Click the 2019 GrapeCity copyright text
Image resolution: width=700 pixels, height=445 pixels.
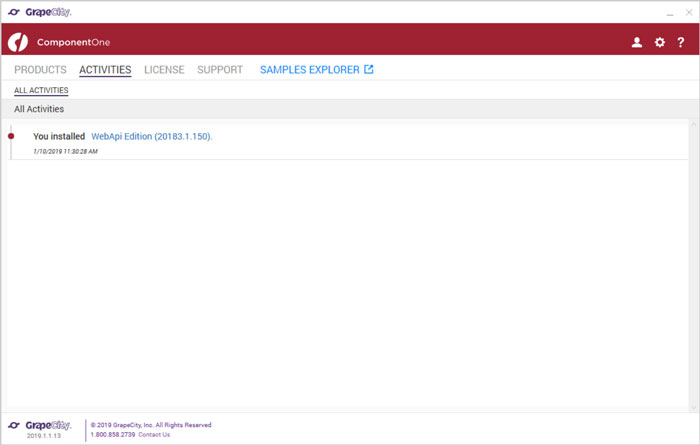[x=151, y=425]
